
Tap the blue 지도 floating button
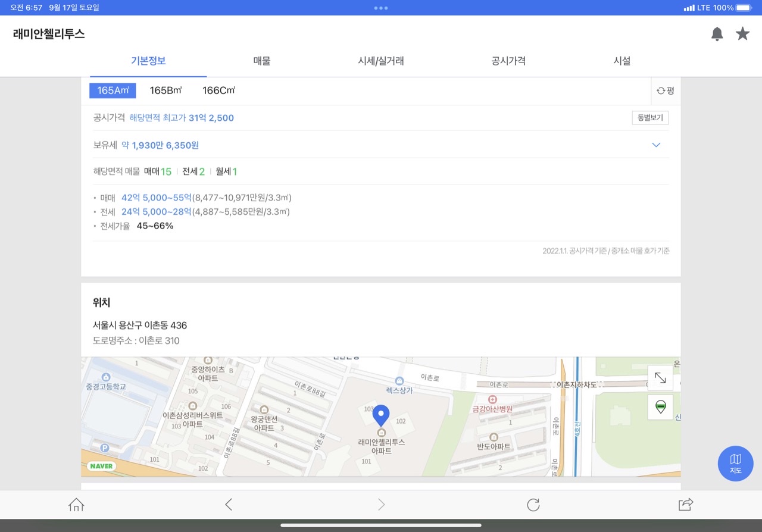tap(736, 464)
